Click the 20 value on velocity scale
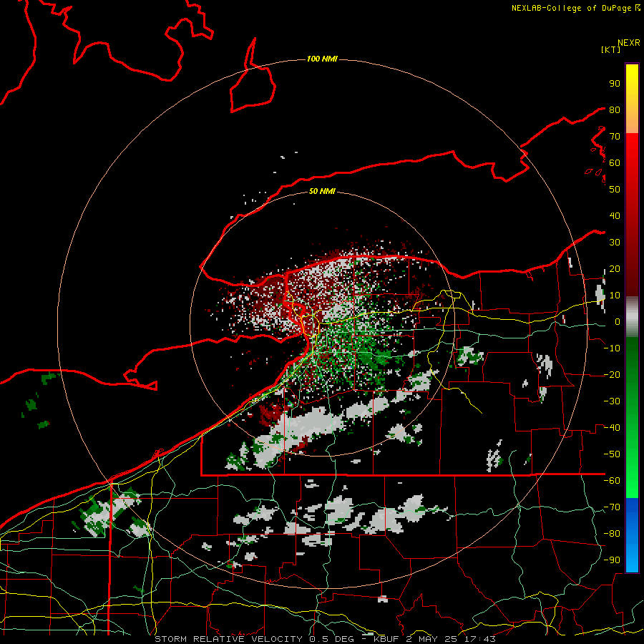This screenshot has height=644, width=644. (x=615, y=268)
